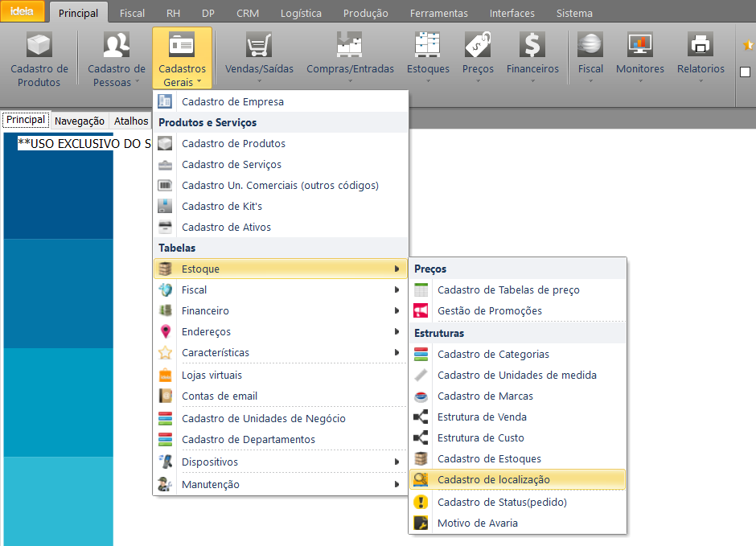Toggle the checkbox at ribbon right edge
The image size is (756, 546).
point(745,72)
